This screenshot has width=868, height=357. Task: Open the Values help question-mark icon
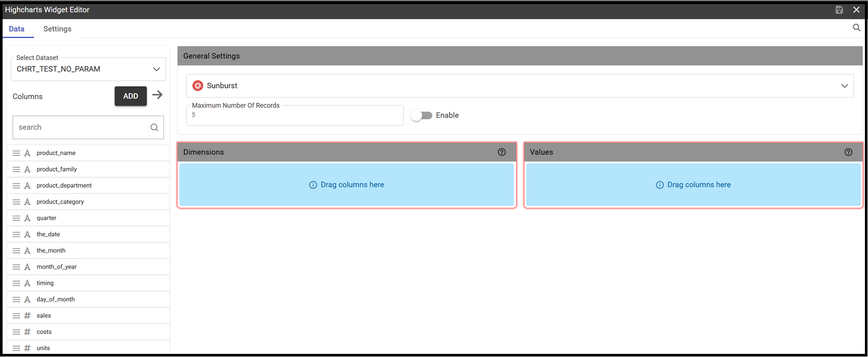pos(848,152)
